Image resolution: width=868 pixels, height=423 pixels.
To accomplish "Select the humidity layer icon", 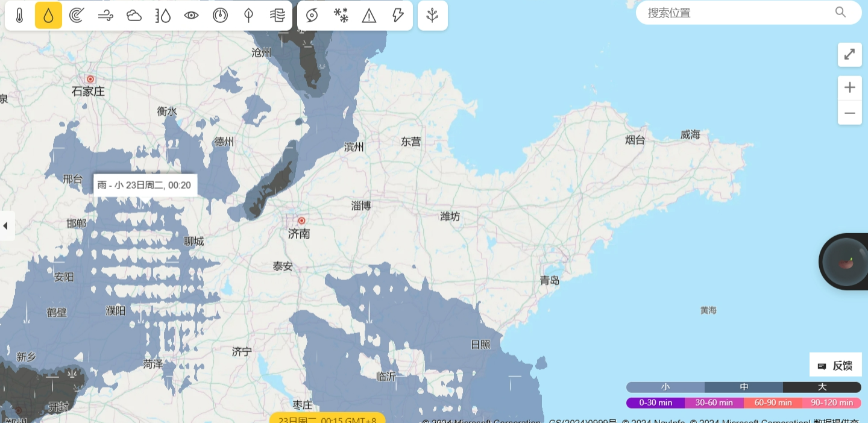I will click(163, 16).
